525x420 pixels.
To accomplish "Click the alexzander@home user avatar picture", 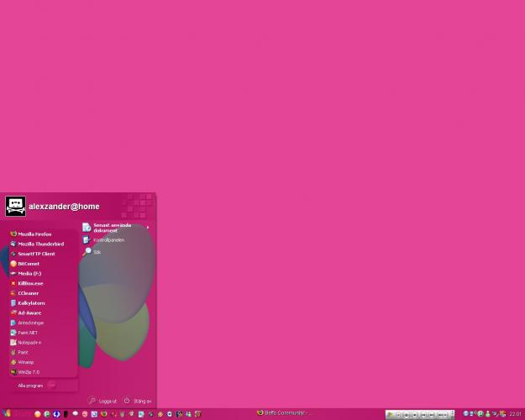I will tap(15, 207).
